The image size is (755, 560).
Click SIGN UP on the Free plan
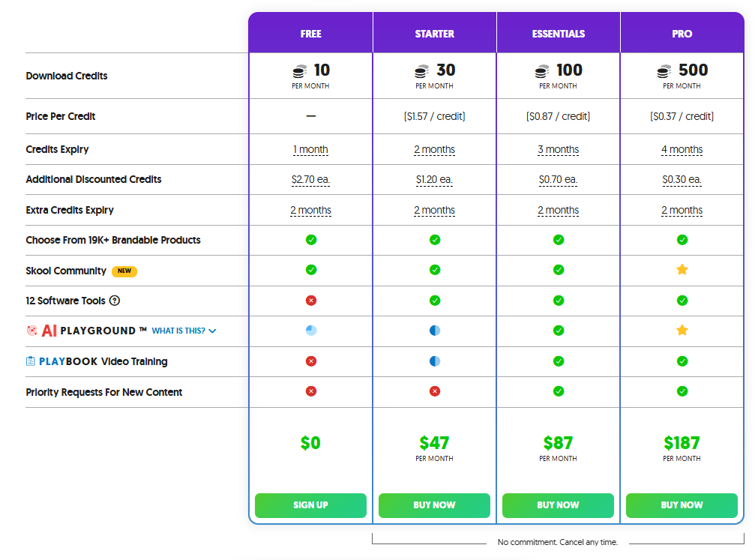310,505
